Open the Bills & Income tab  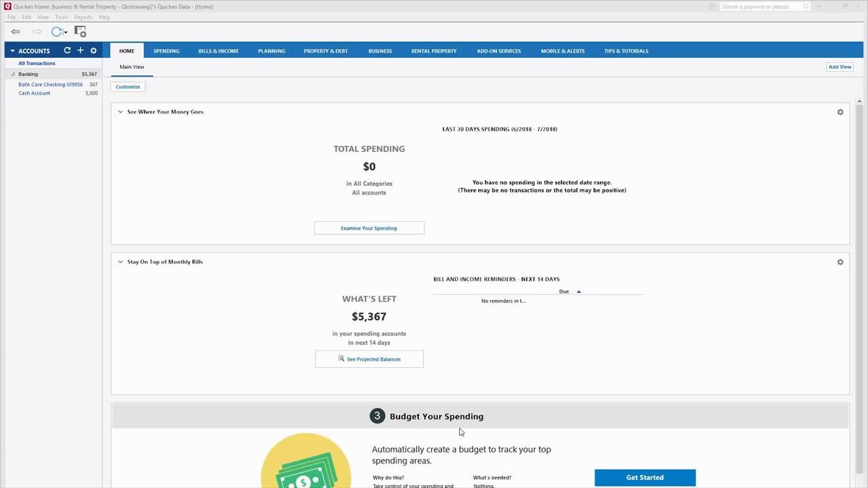pyautogui.click(x=218, y=51)
